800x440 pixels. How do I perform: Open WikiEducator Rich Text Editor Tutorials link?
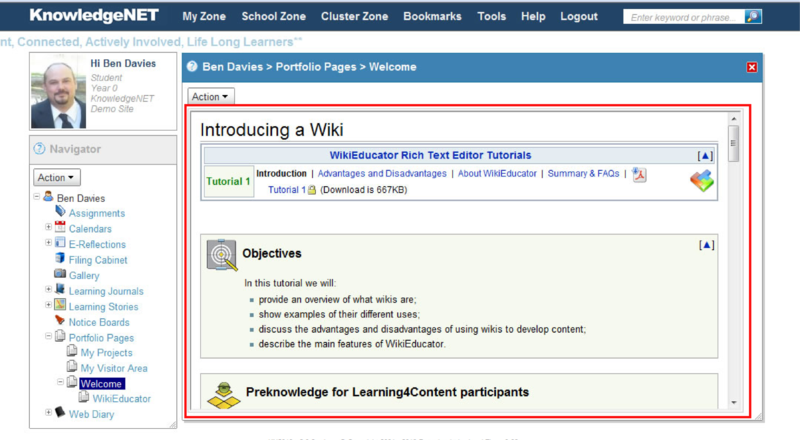point(430,155)
